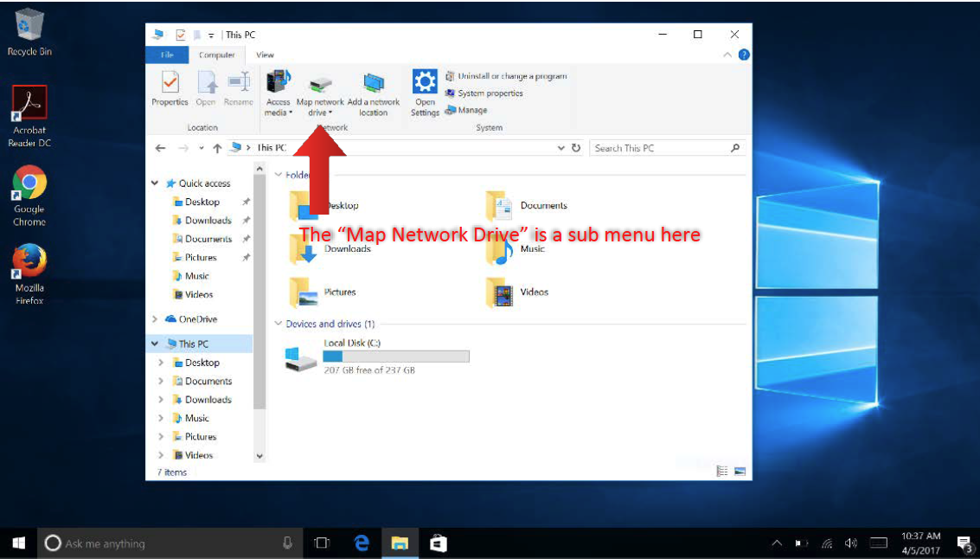Click the navigation pane scroll-up arrow
Image resolution: width=980 pixels, height=559 pixels.
click(x=259, y=169)
